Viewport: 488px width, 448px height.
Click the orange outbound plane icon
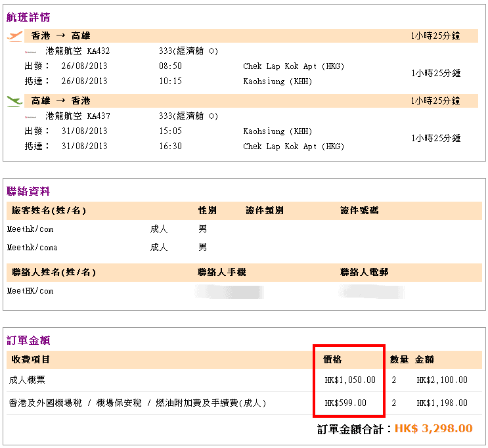14,35
